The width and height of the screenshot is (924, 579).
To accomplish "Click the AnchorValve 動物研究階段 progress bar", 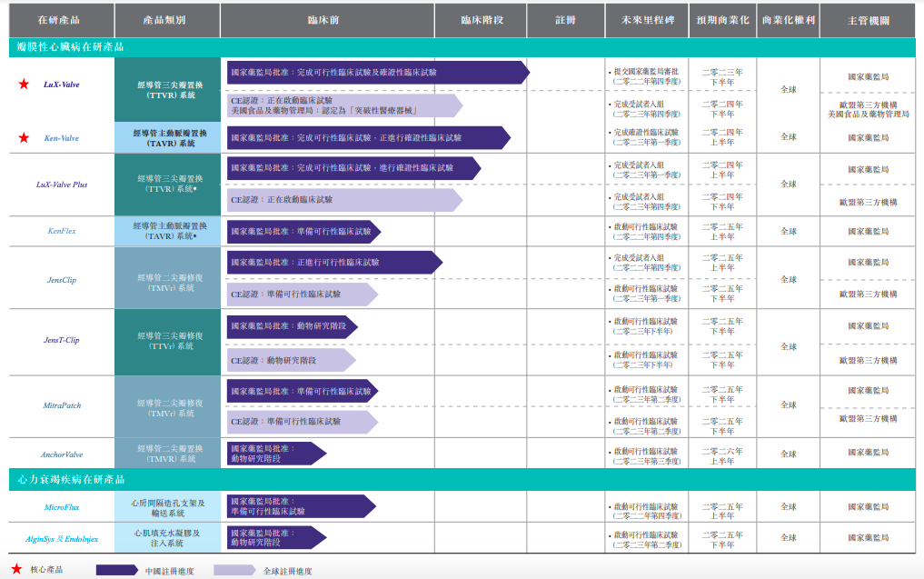I will pos(275,454).
